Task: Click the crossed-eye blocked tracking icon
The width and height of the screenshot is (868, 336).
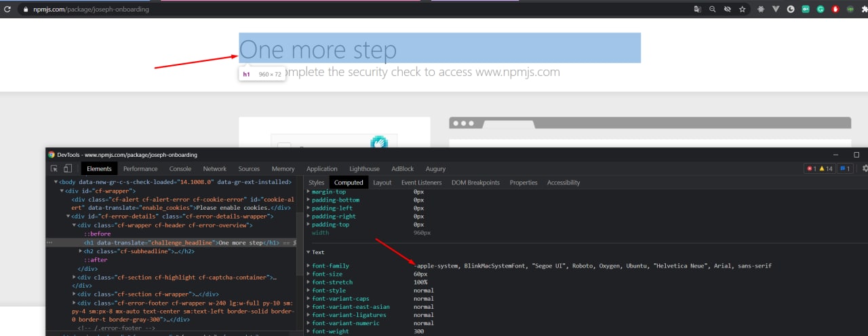Action: point(728,10)
